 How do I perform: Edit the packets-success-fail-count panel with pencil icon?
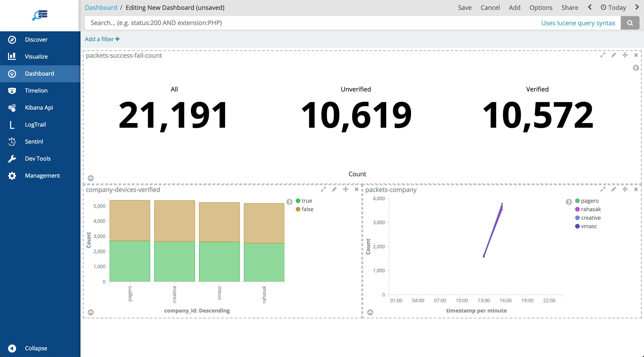pos(614,55)
